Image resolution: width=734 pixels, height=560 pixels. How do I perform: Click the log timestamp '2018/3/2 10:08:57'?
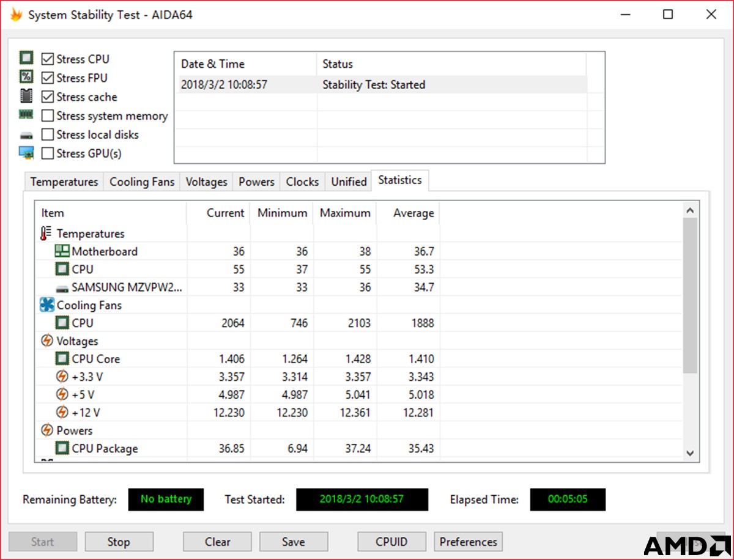point(224,85)
